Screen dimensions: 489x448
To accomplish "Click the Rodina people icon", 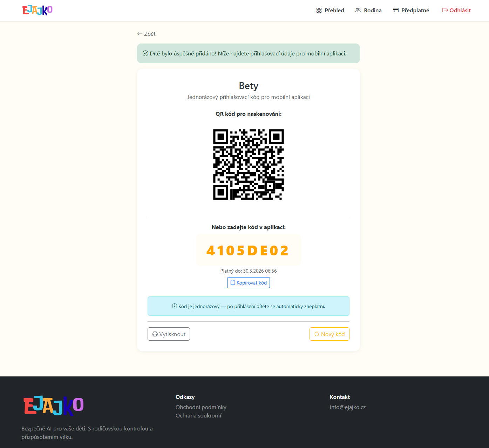I will point(358,11).
